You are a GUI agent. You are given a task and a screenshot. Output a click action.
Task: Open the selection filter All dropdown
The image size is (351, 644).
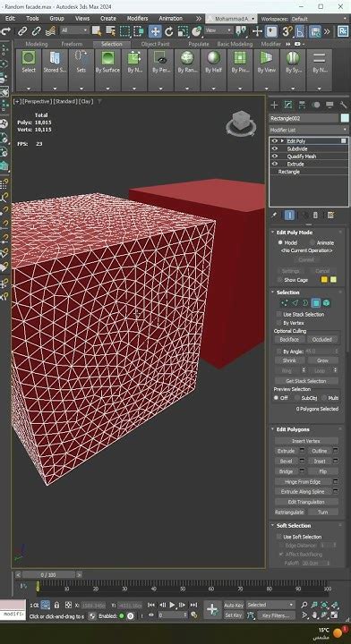point(75,30)
